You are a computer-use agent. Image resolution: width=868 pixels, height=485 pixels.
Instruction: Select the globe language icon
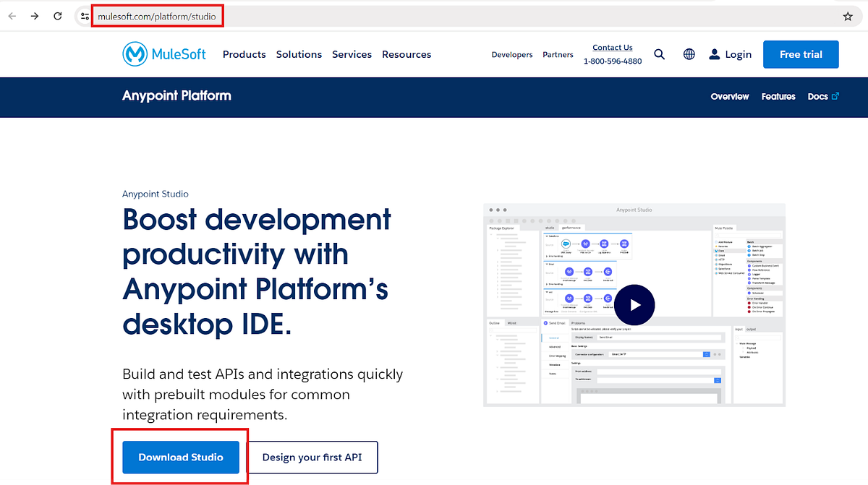coord(689,53)
